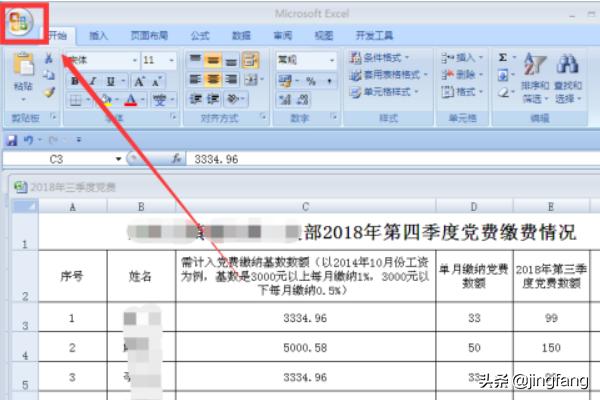Click the Format Painter brush icon
The image size is (600, 400).
[48, 92]
